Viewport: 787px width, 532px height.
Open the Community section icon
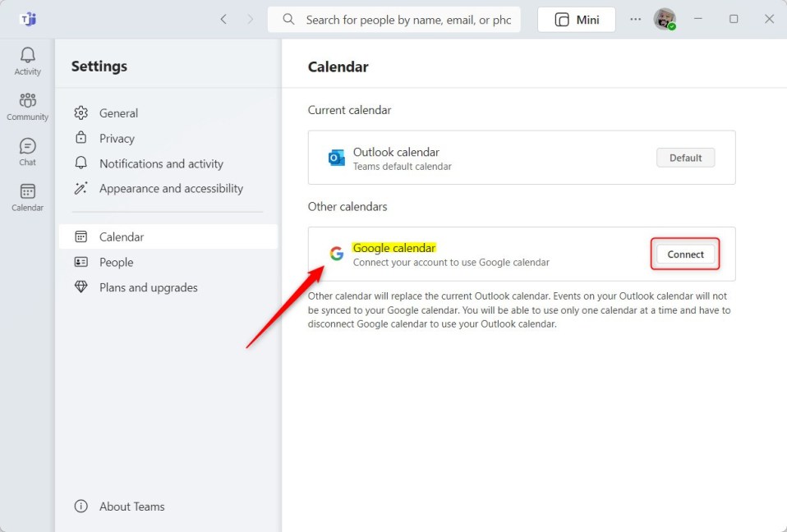click(28, 100)
